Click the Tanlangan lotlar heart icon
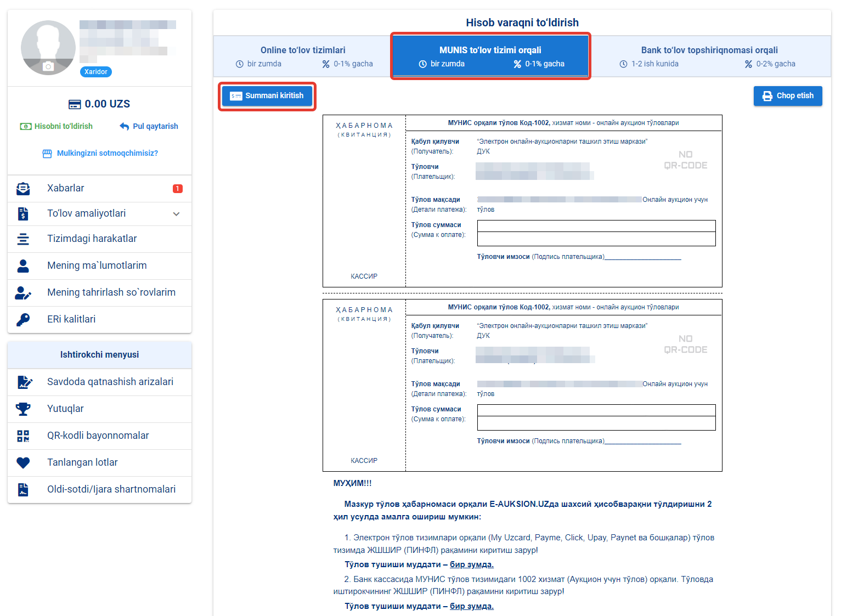841x616 pixels. coord(23,463)
